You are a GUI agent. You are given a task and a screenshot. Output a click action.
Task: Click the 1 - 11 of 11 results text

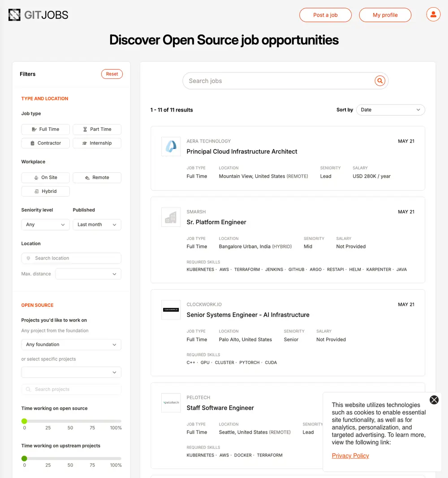coord(172,110)
